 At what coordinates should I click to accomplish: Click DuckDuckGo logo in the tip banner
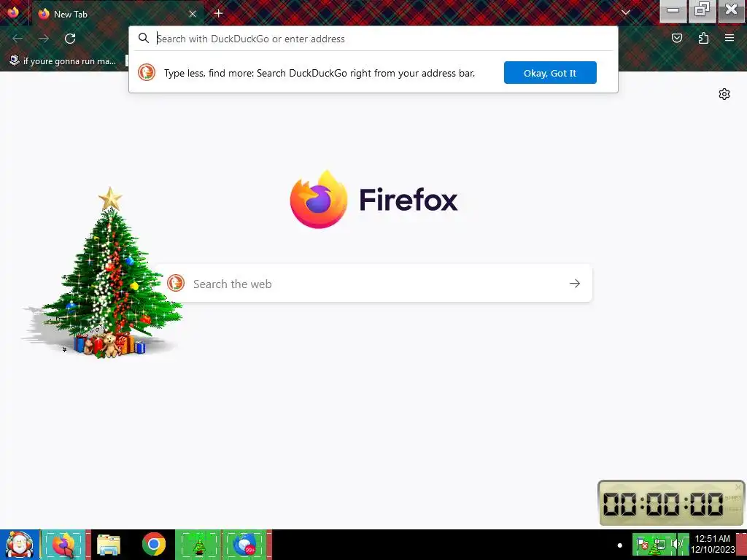click(x=147, y=72)
